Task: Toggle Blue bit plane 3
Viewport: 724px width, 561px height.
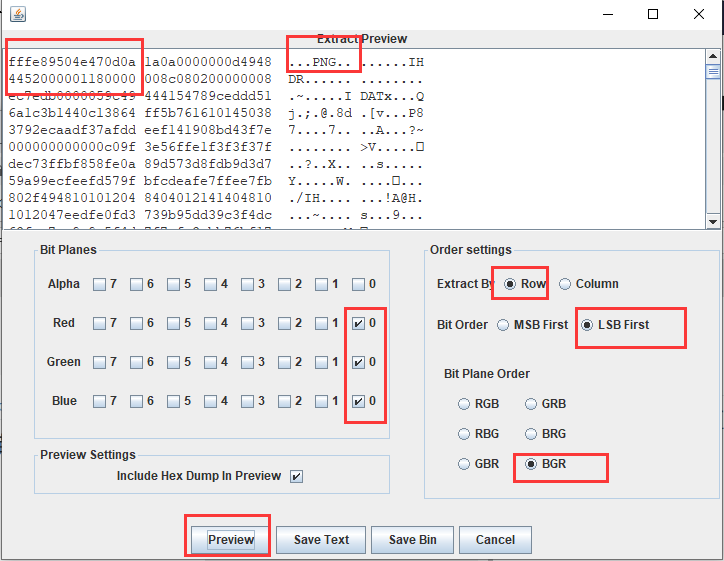Action: (247, 401)
